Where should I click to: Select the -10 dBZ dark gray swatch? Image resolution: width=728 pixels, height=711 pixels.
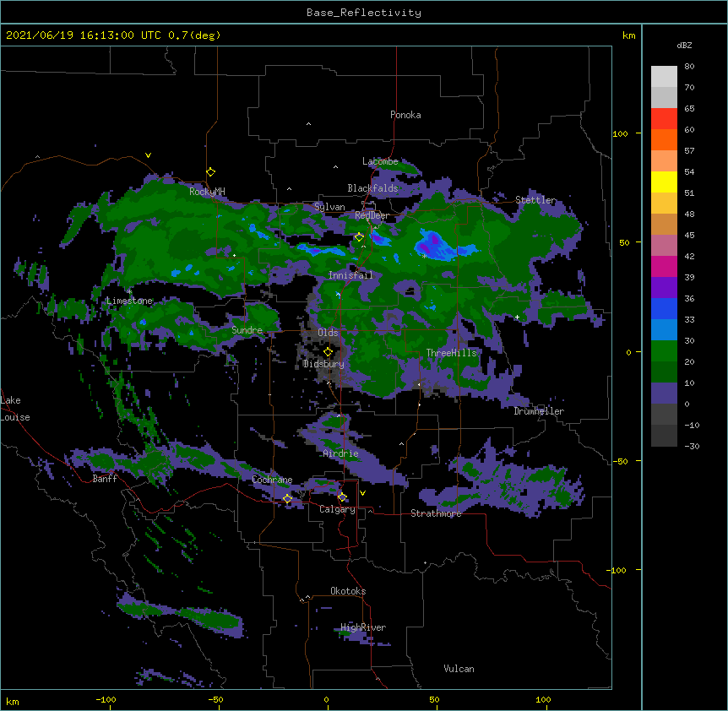tap(664, 436)
